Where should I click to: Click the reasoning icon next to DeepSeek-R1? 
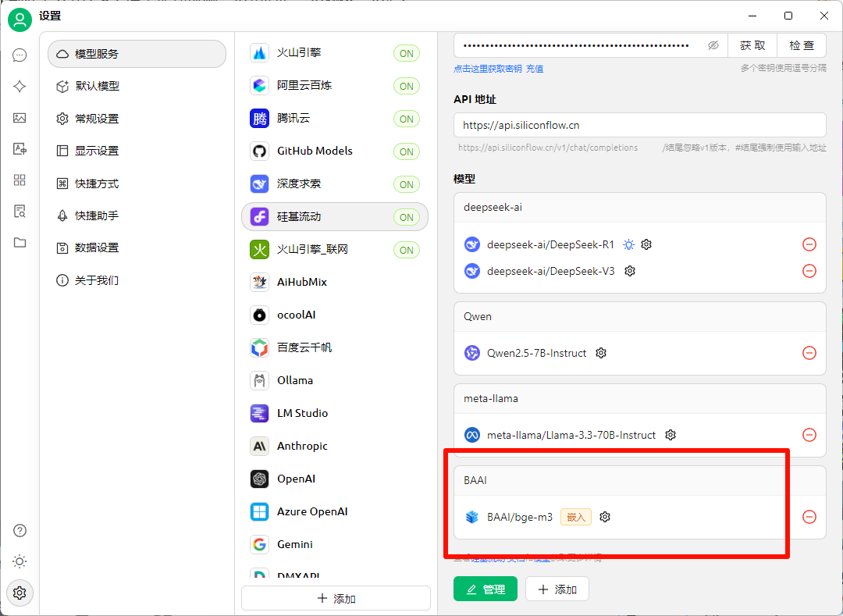pos(628,244)
